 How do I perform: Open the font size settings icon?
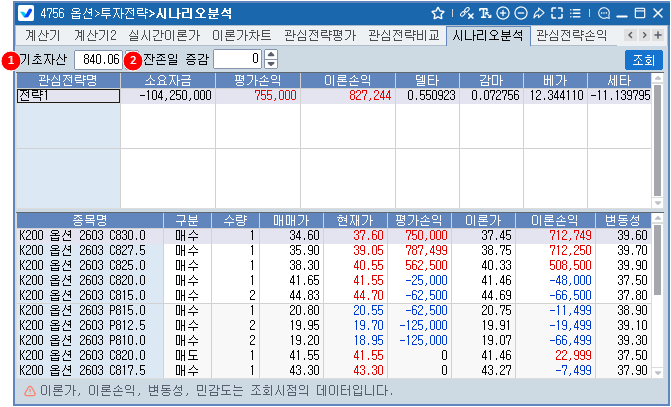(x=485, y=14)
